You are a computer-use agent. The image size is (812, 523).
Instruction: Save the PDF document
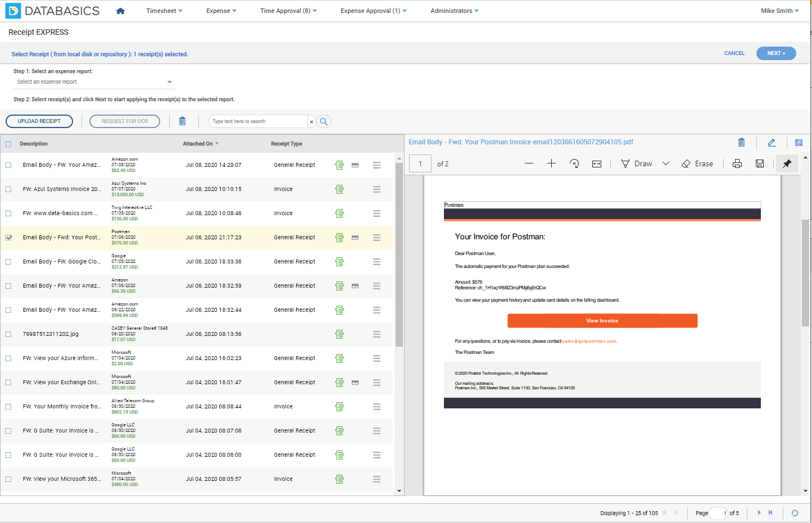[760, 163]
